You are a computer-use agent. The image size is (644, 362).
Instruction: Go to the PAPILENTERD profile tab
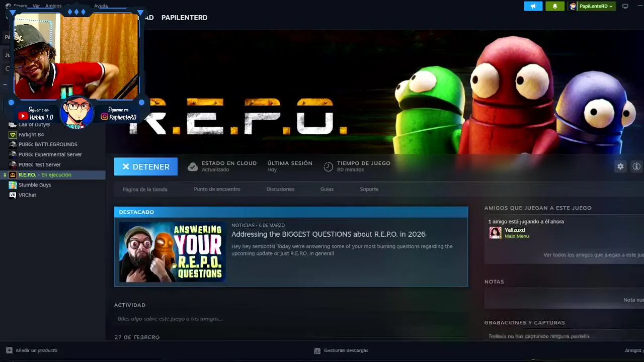coord(184,18)
